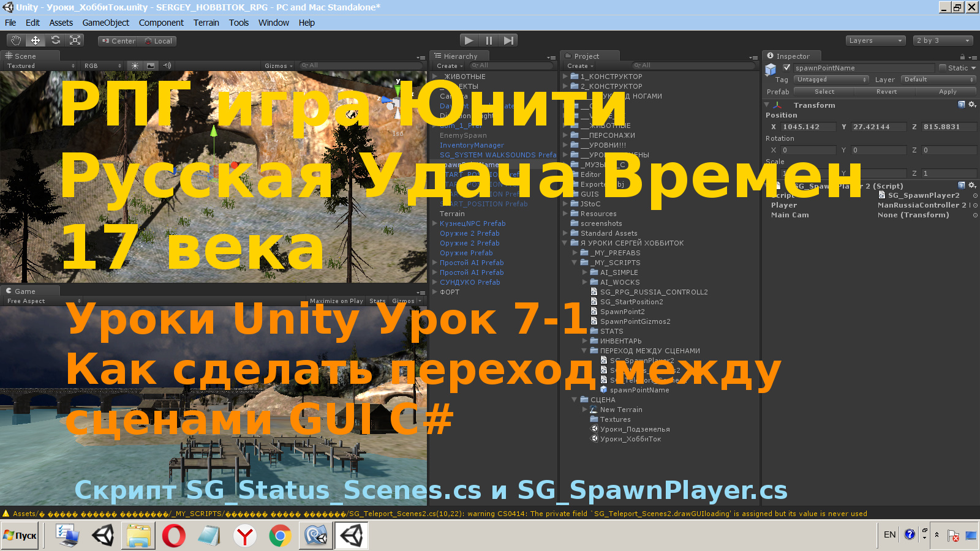The width and height of the screenshot is (980, 551).
Task: Expand the ФОРТ object in Hierarchy
Action: 435,292
